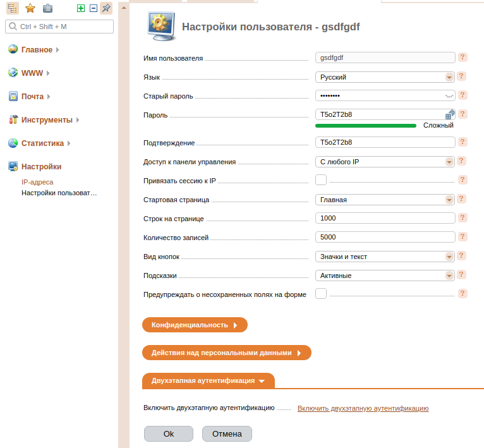Viewport: 484px width, 448px height.
Task: Click the Статистика pie chart icon
Action: pos(13,143)
